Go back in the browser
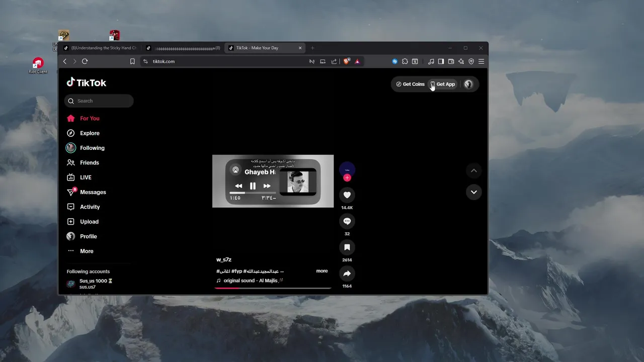Screen dimensions: 644x362 65,61
